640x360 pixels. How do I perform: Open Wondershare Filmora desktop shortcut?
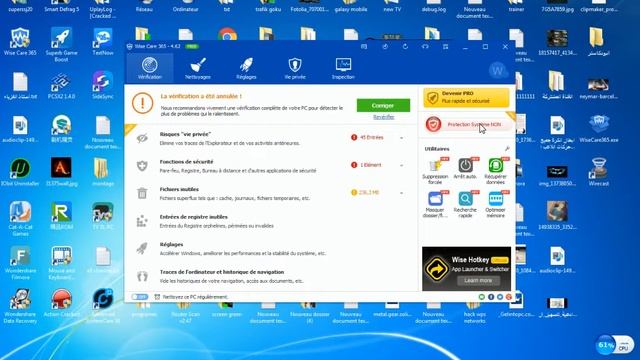coord(20,262)
